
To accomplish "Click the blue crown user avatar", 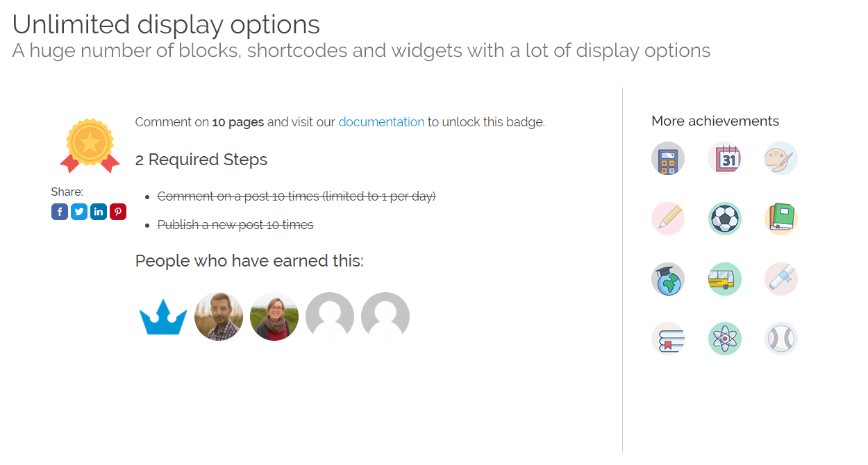I will [x=163, y=316].
